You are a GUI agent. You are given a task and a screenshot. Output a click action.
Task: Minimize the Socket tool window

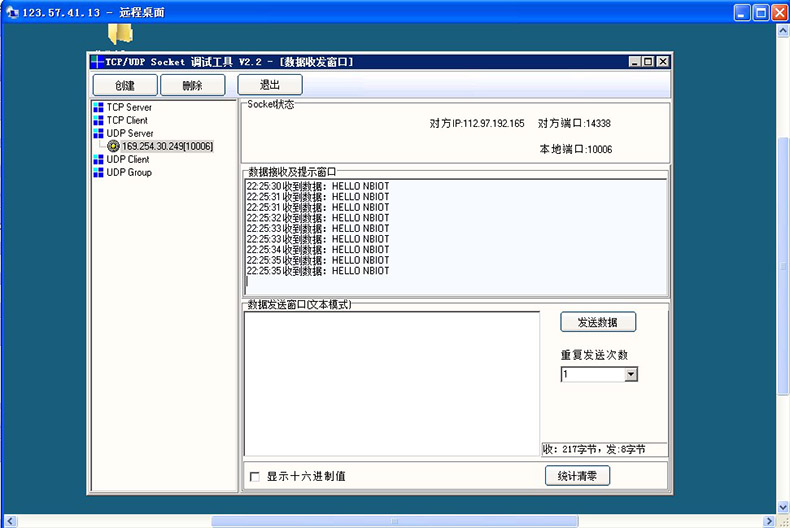635,61
